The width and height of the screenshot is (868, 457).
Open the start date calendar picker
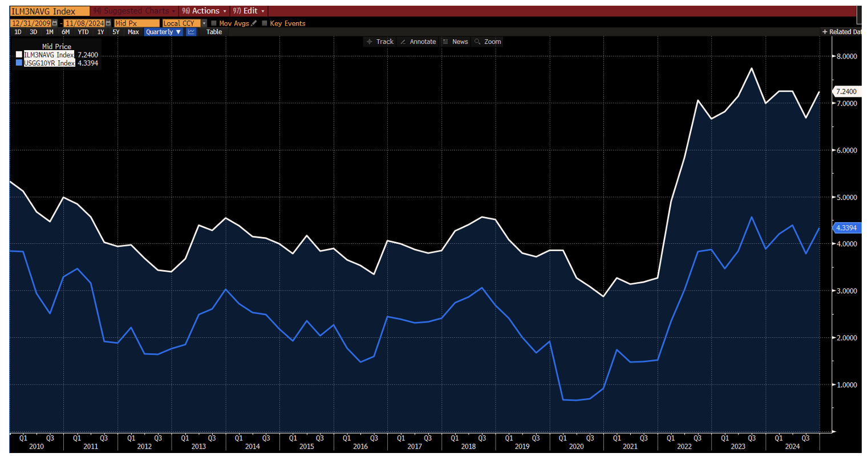click(55, 23)
